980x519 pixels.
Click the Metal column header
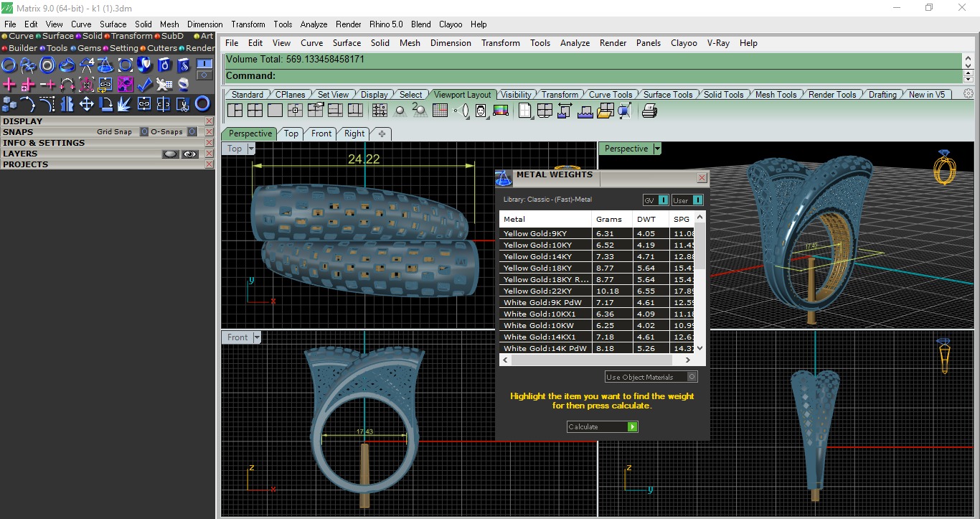click(545, 219)
